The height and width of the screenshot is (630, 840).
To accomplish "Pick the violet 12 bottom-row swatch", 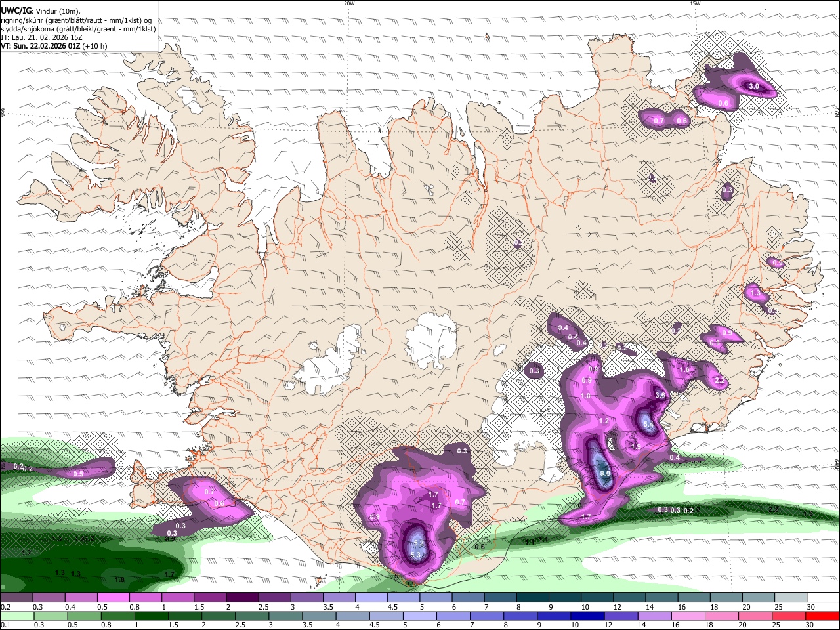I will point(620,616).
